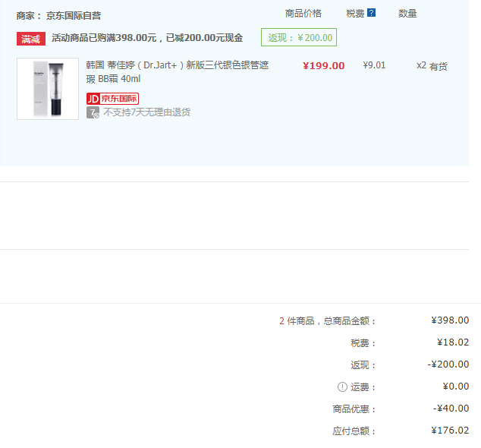
Task: Click the item tax value ¥9.01
Action: pos(374,65)
